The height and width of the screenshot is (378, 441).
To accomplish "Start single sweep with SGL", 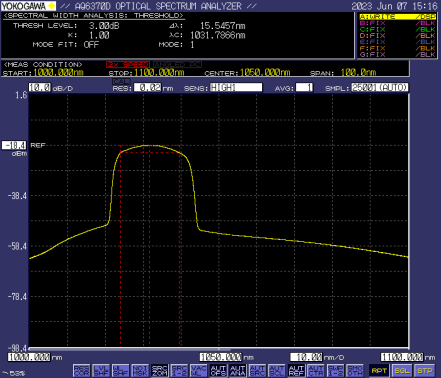I will (x=402, y=371).
